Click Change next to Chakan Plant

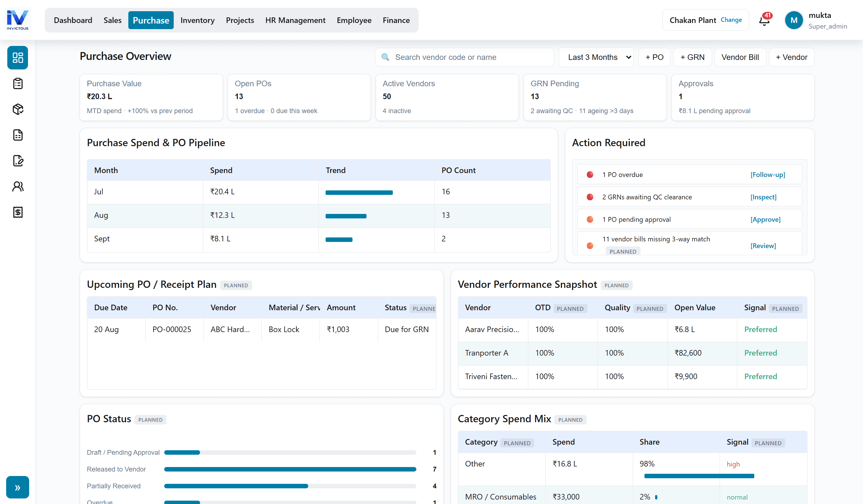731,20
